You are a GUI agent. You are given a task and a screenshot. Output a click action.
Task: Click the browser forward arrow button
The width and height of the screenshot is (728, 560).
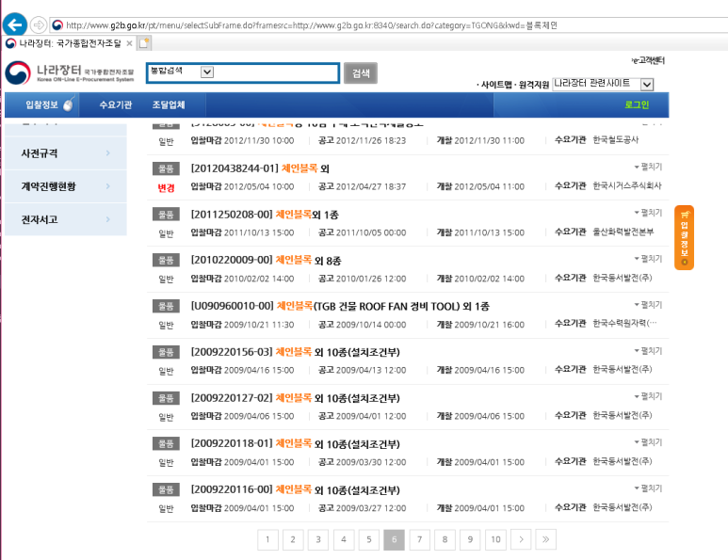(x=38, y=24)
